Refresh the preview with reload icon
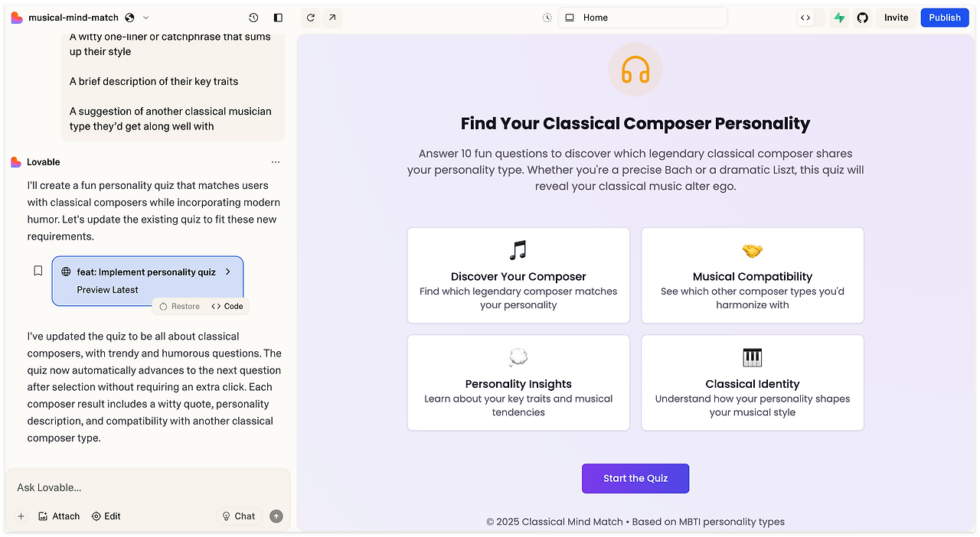 (x=310, y=18)
